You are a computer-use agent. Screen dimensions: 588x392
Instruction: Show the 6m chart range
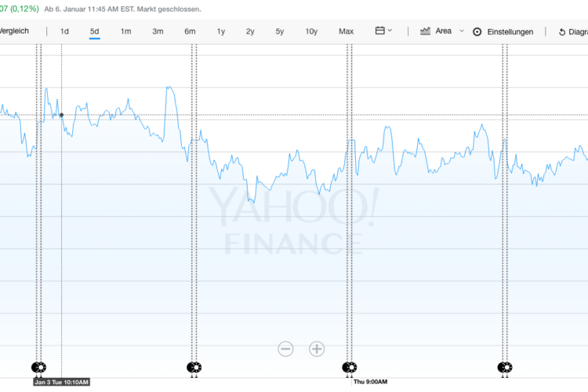tap(190, 31)
